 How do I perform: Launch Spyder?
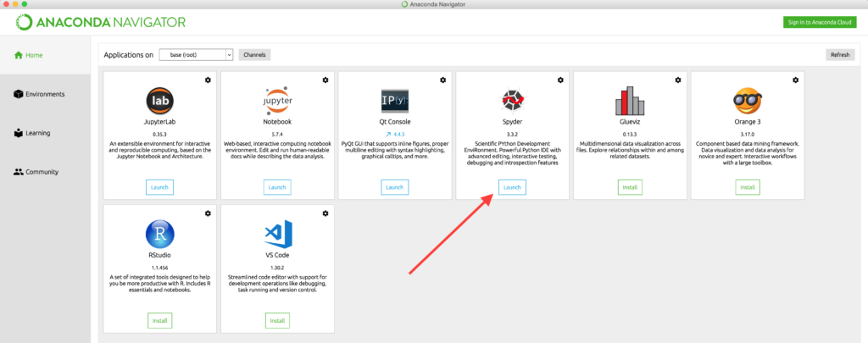click(x=512, y=187)
